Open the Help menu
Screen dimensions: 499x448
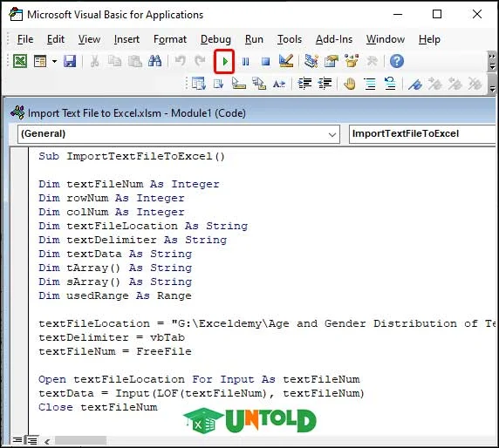tap(429, 39)
